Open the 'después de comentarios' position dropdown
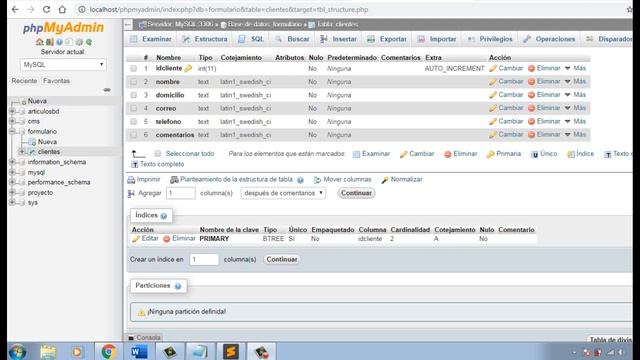Image resolution: width=640 pixels, height=360 pixels. [x=283, y=193]
